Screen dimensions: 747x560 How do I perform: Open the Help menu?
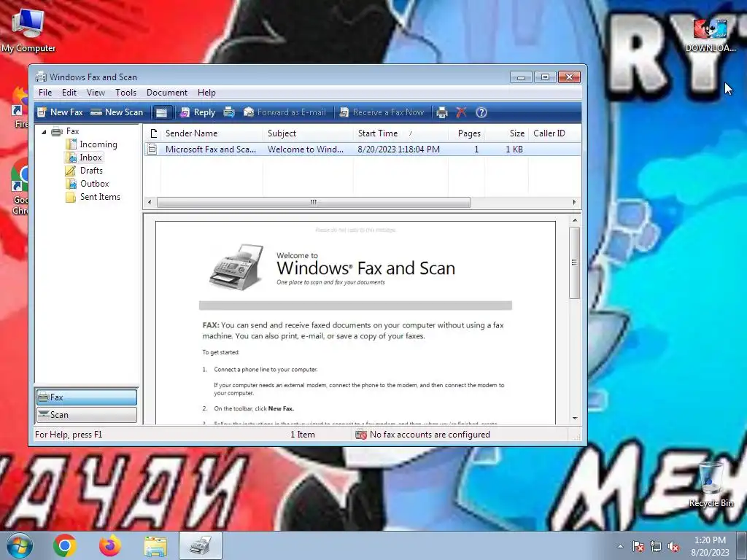pyautogui.click(x=206, y=93)
